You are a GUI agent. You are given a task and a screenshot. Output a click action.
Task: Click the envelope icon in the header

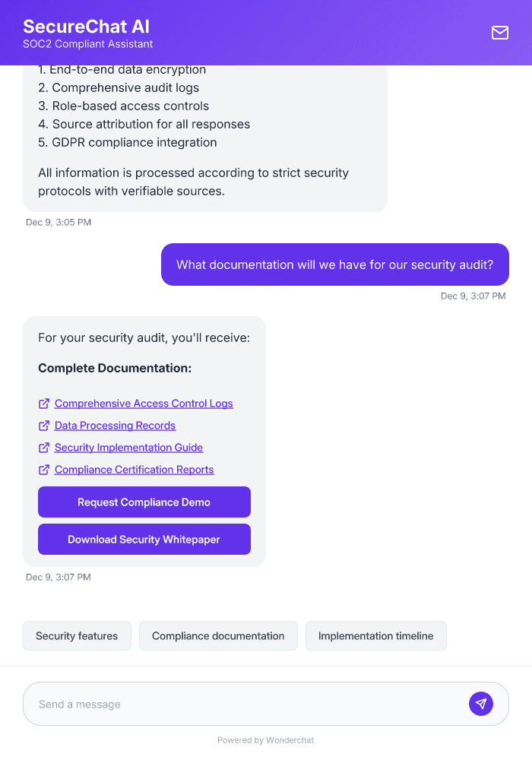tap(500, 33)
